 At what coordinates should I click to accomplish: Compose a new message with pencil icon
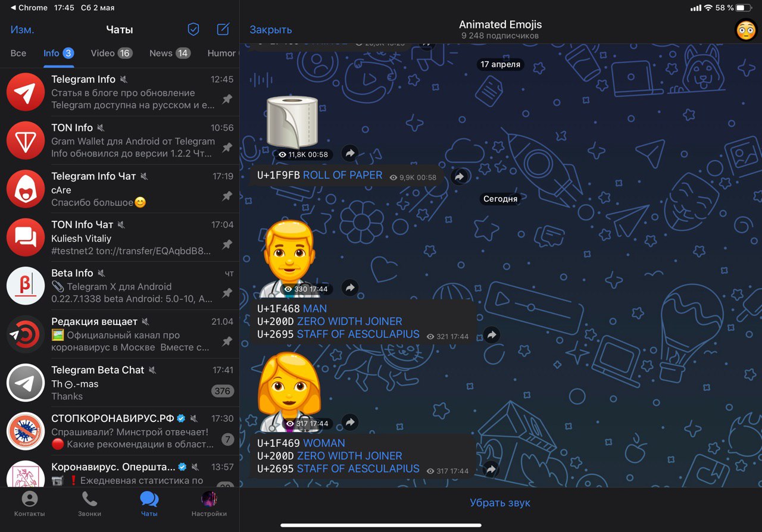tap(223, 29)
